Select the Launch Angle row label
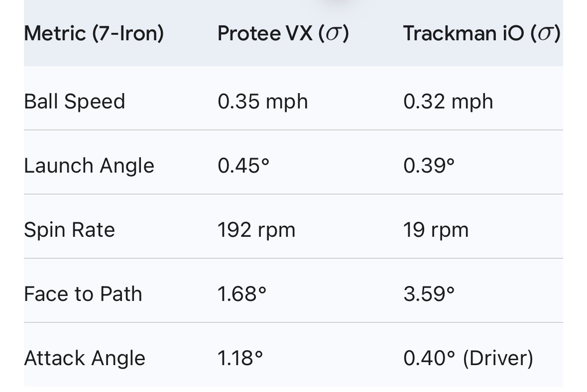This screenshot has height=392, width=587. coord(89,166)
